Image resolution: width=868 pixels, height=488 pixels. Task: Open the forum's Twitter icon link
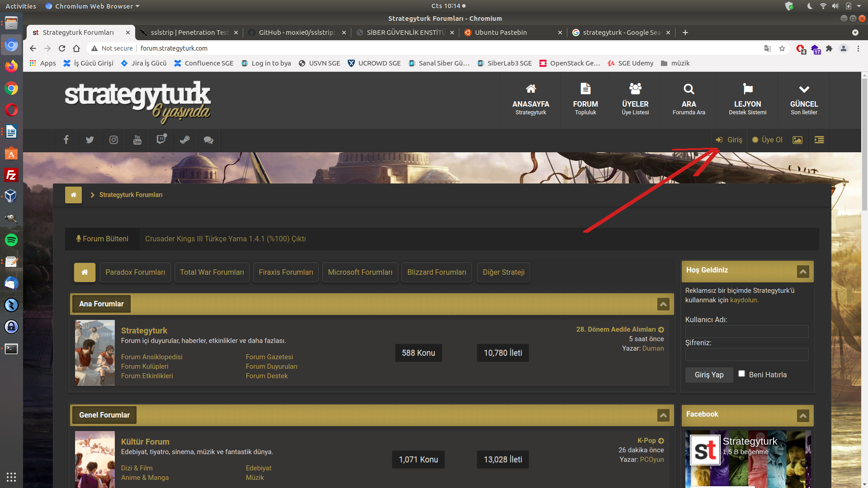[x=90, y=140]
